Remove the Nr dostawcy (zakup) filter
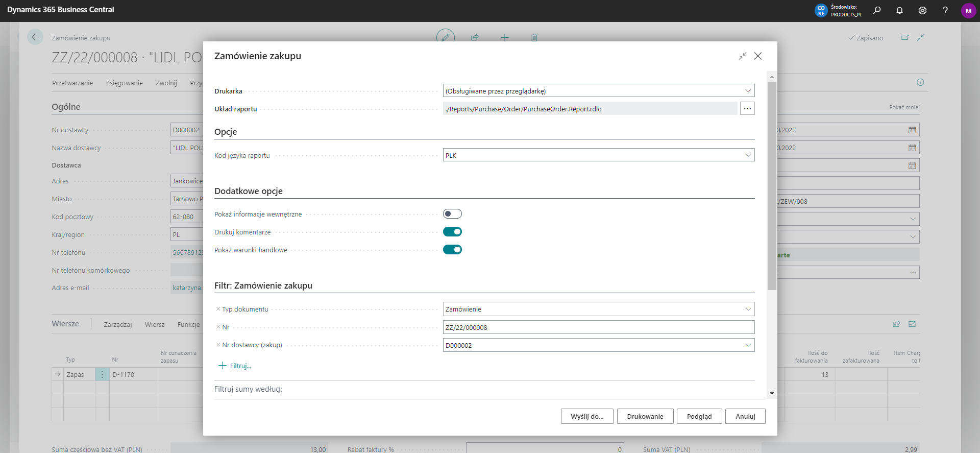980x453 pixels. coord(218,345)
